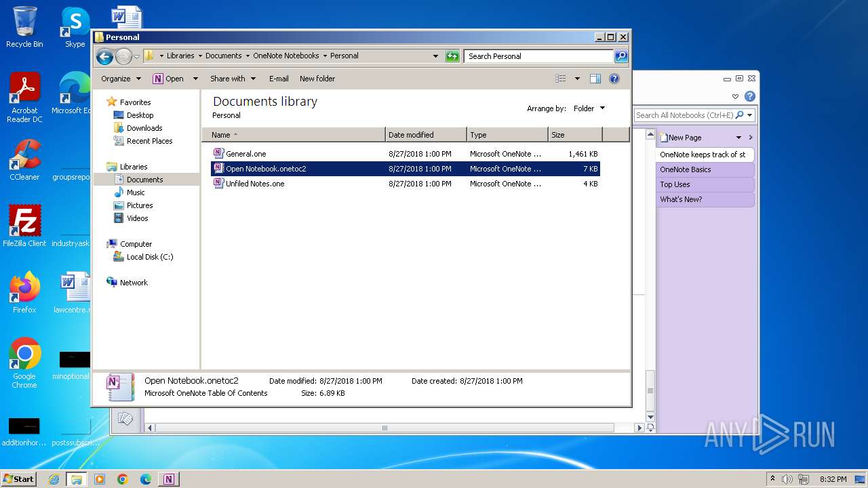Image resolution: width=868 pixels, height=488 pixels.
Task: Select Recent Places in the navigation pane
Action: pyautogui.click(x=149, y=141)
